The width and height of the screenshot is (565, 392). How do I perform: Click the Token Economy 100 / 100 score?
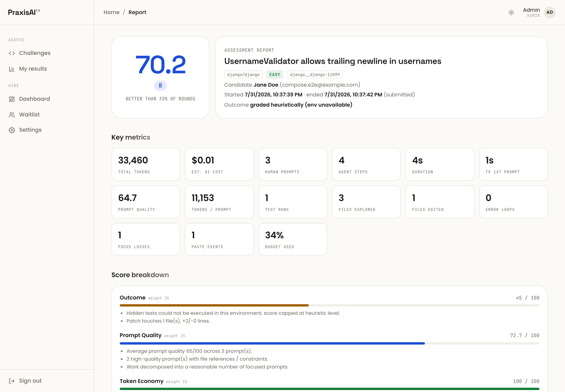[x=526, y=381]
